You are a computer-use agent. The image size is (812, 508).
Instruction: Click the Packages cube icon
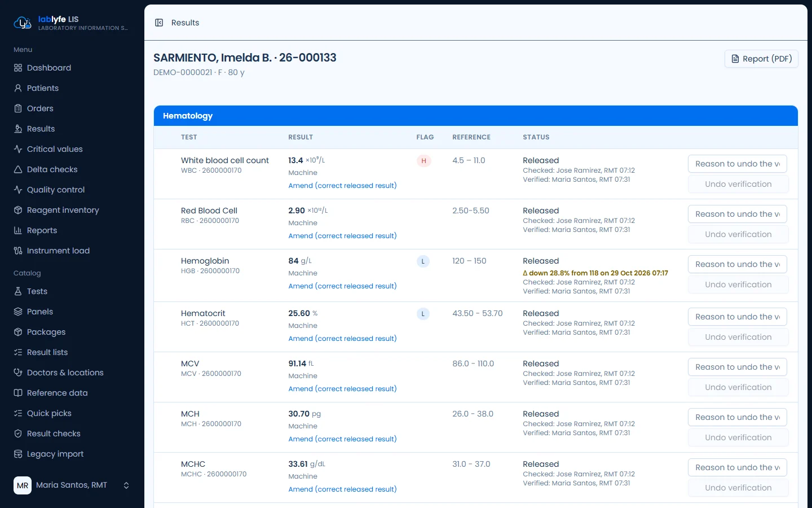pyautogui.click(x=18, y=332)
